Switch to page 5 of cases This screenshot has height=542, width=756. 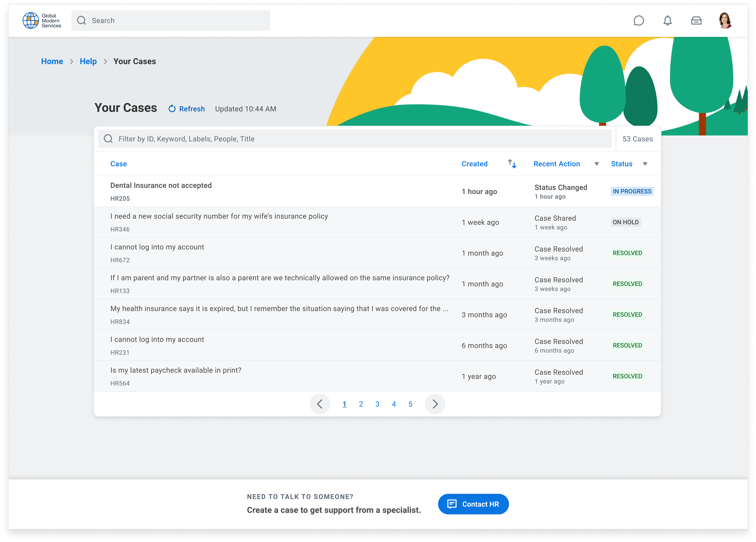tap(410, 404)
